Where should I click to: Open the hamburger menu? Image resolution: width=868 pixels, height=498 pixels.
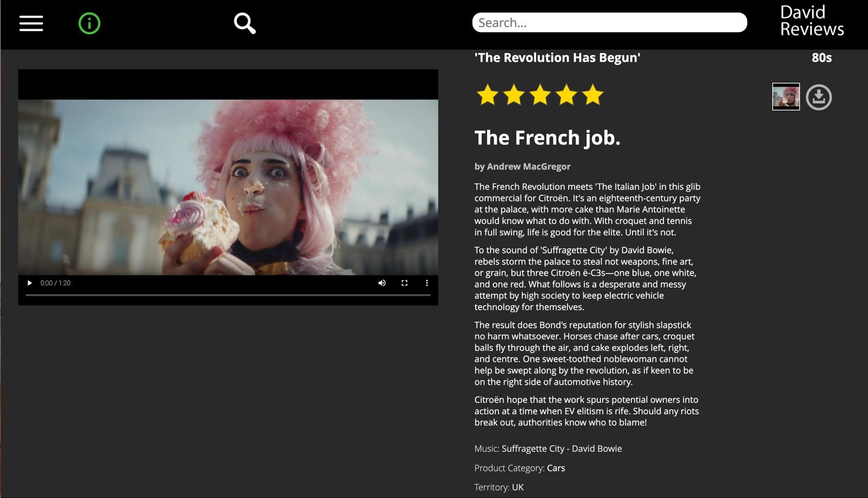[x=31, y=23]
